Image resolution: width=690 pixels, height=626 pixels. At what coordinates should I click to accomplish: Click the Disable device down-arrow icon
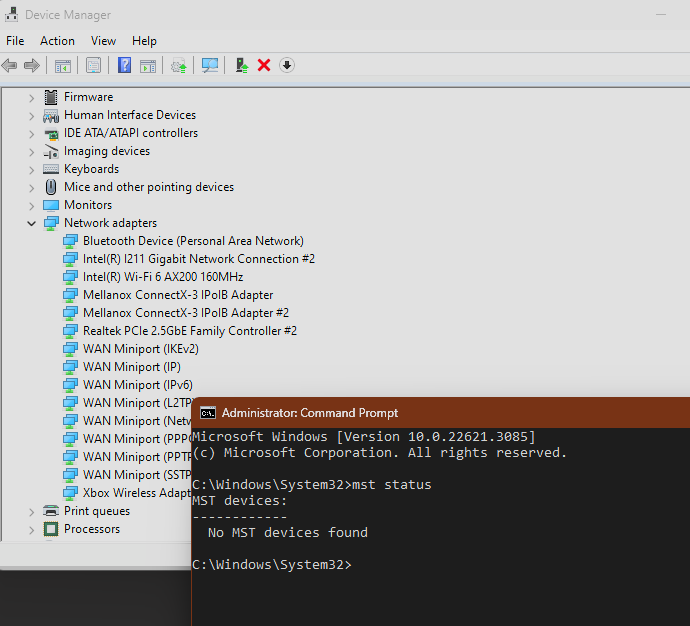pos(287,66)
